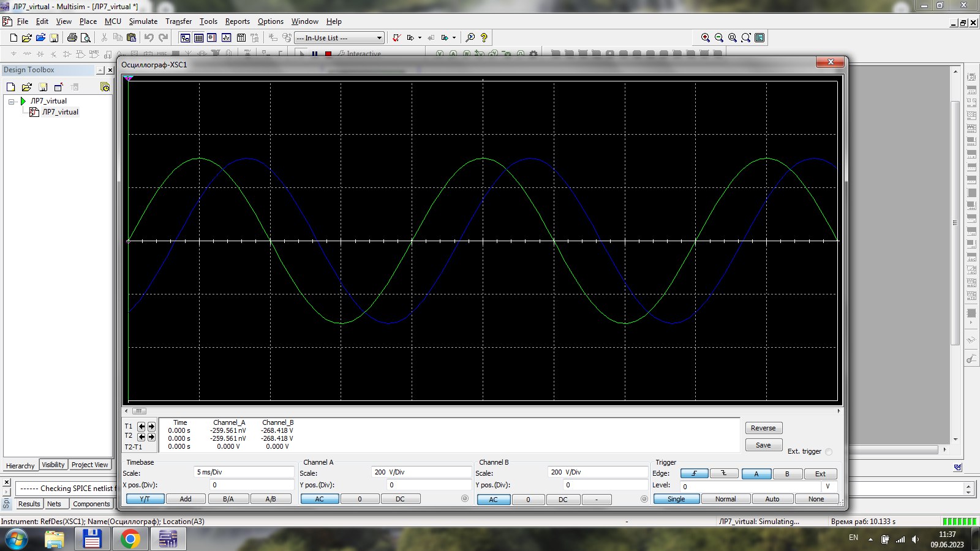Enable the Ext. trigger radio button
This screenshot has height=551, width=980.
point(829,452)
